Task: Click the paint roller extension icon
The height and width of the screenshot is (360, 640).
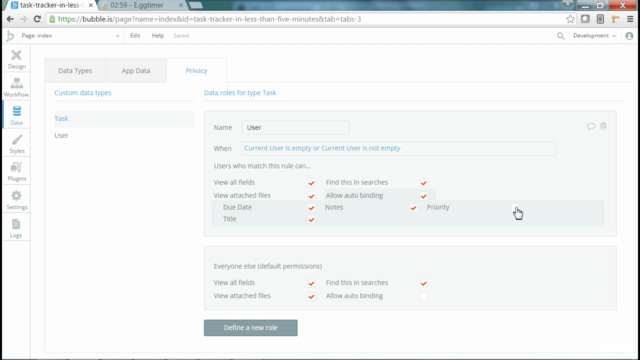Action: click(x=615, y=19)
